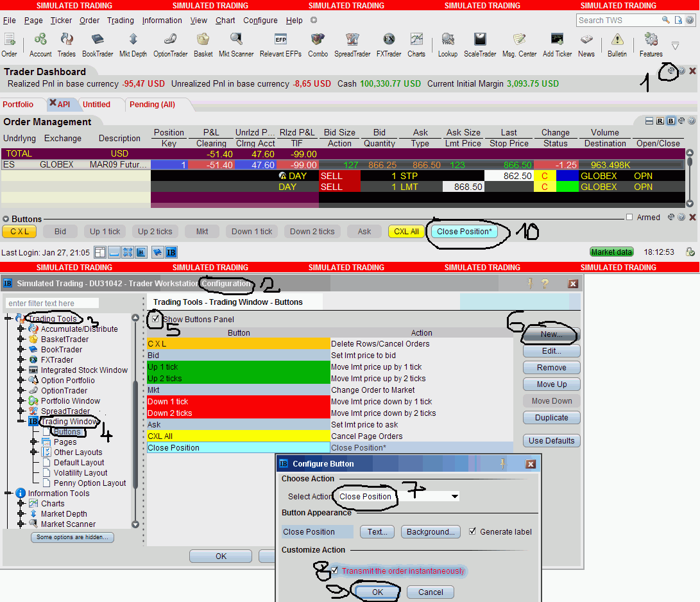Enable the Armed checkbox

tap(630, 218)
